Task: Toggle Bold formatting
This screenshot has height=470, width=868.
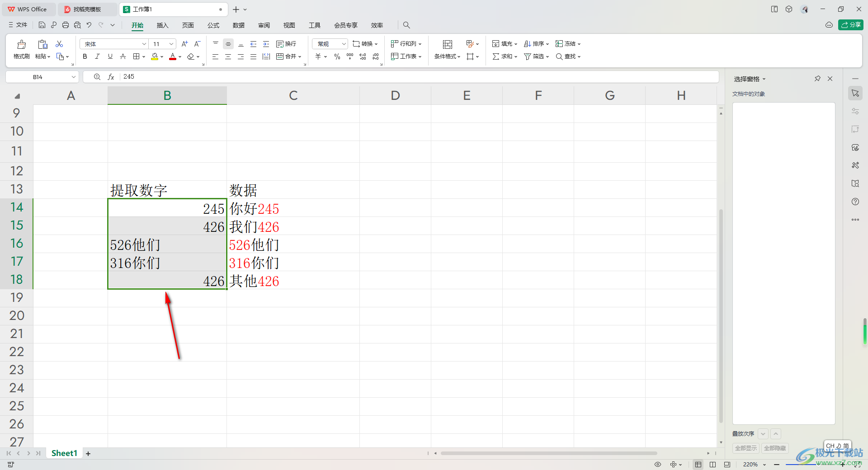Action: coord(85,56)
